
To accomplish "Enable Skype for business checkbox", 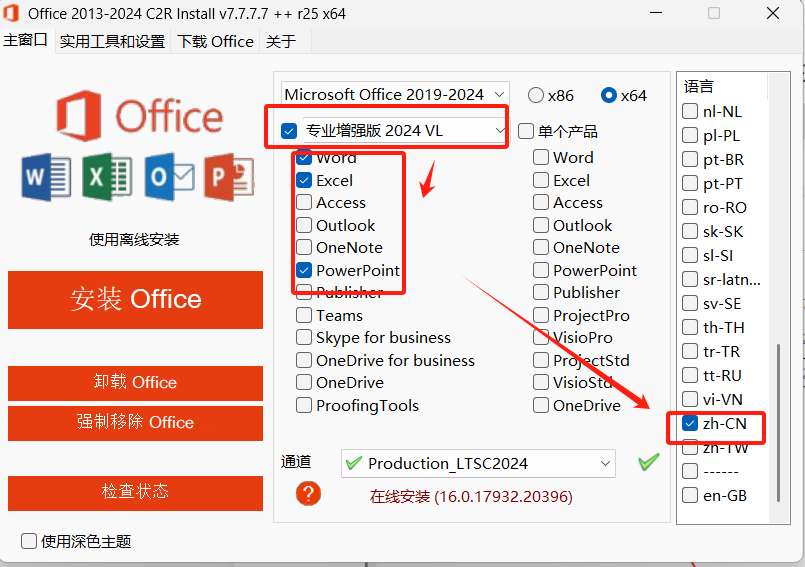I will 304,337.
